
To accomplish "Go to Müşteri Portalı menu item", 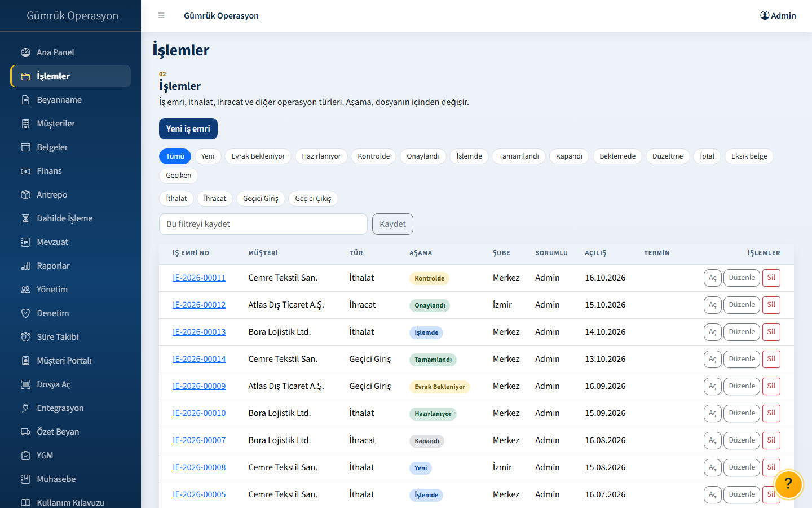I will click(x=70, y=361).
